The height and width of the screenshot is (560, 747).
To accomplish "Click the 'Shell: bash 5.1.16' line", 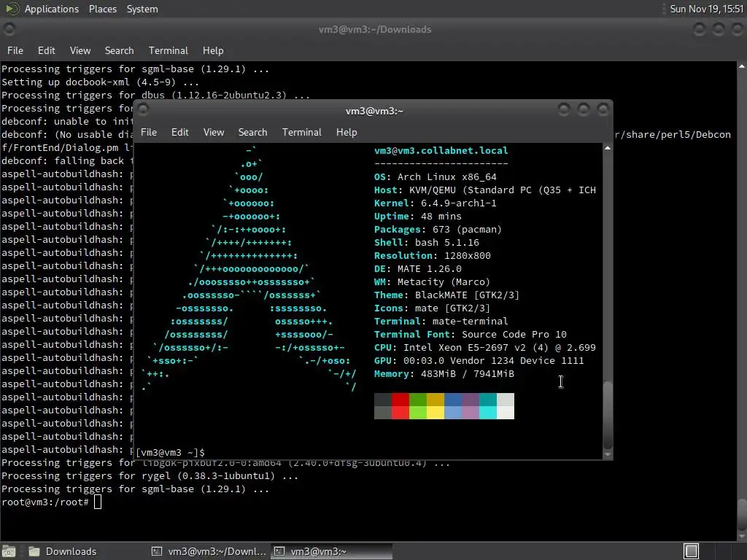I will click(426, 242).
